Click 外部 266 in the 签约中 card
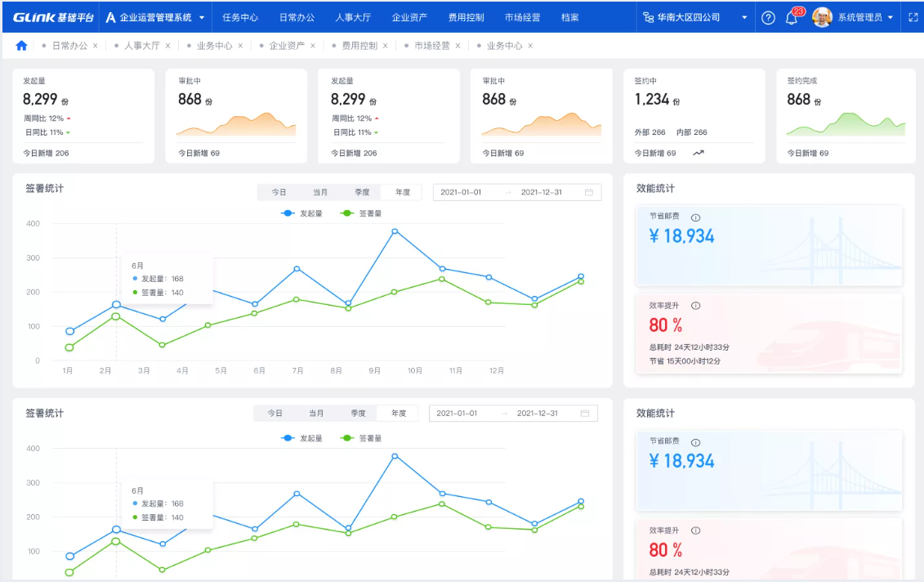 point(650,132)
